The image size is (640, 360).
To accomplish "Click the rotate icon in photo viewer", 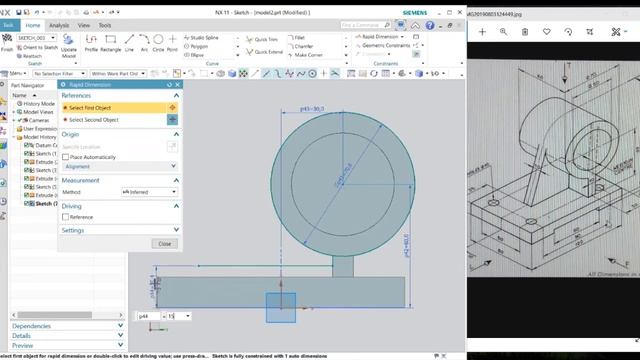I will (568, 31).
